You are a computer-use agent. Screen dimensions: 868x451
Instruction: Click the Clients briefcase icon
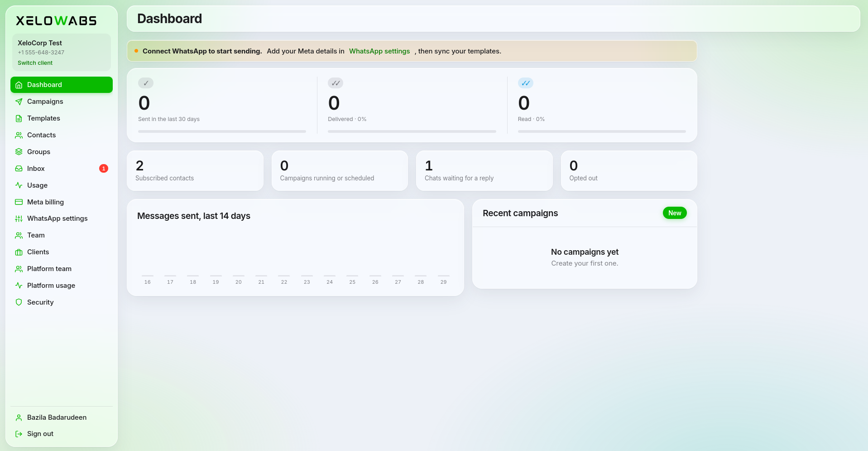click(19, 252)
